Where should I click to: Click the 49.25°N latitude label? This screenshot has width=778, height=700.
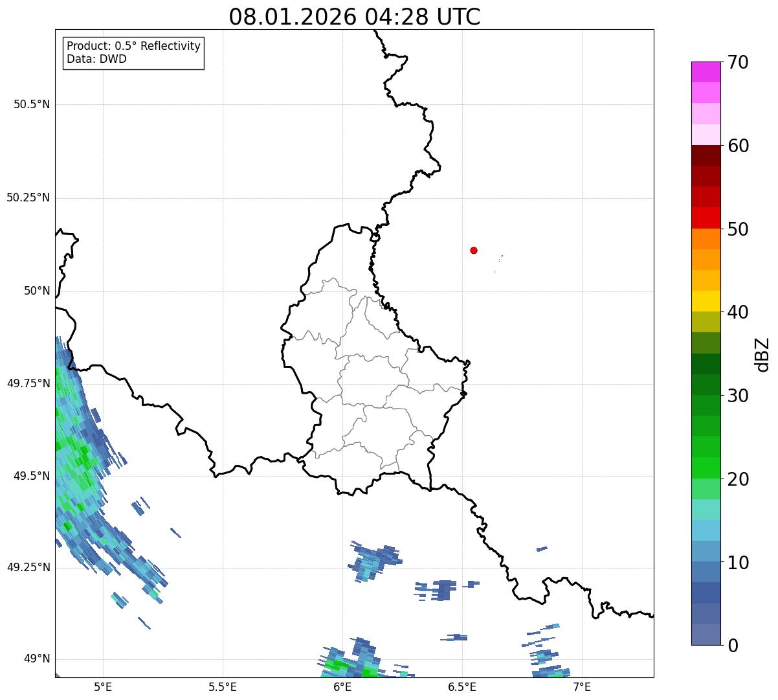[x=28, y=567]
